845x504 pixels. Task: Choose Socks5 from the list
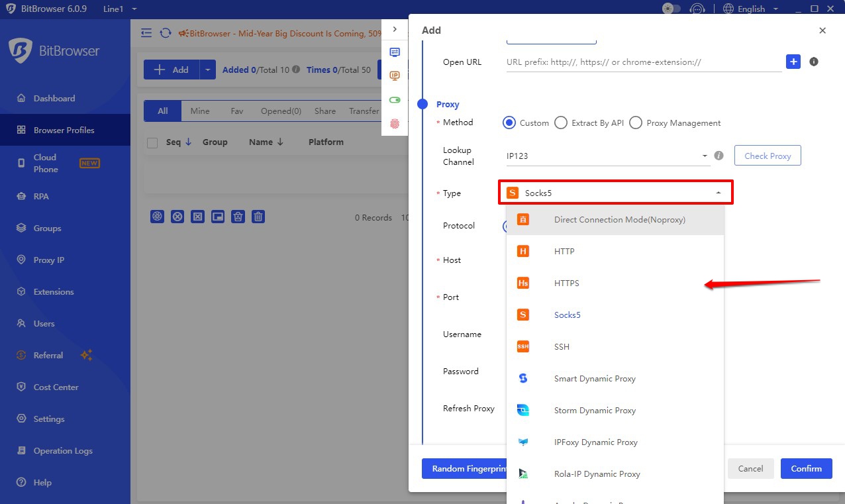615,315
